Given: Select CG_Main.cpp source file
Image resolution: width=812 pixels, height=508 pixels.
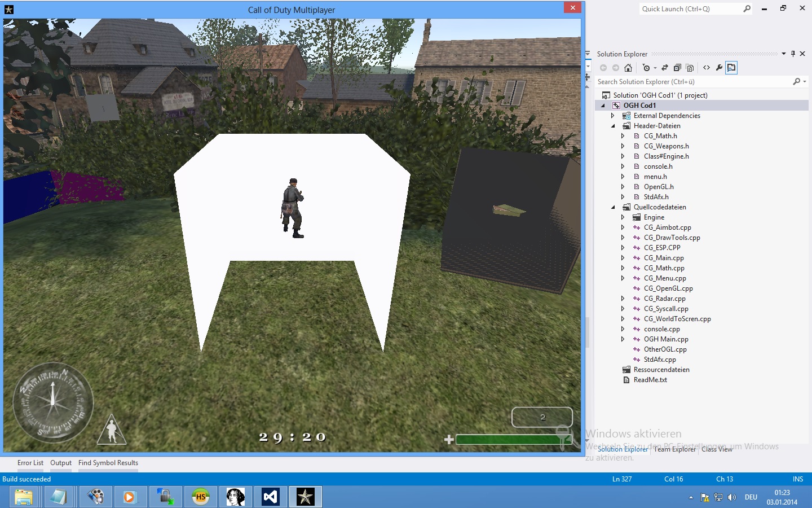Looking at the screenshot, I should pyautogui.click(x=664, y=258).
